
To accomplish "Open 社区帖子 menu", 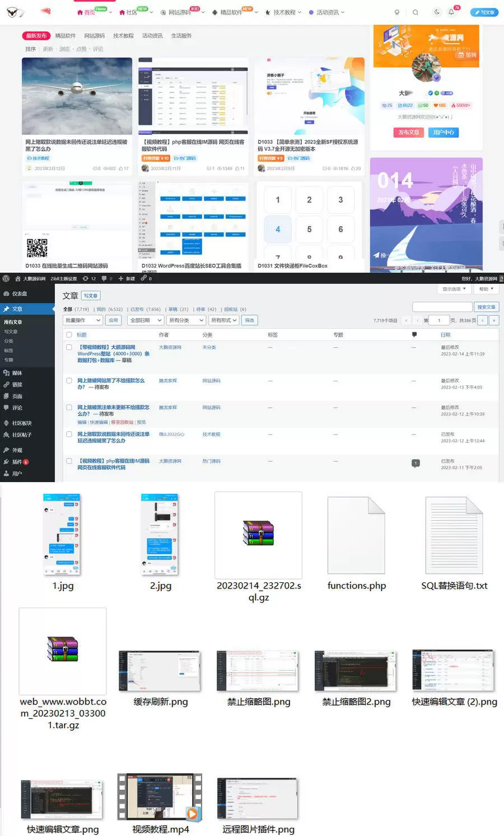I will 27,435.
